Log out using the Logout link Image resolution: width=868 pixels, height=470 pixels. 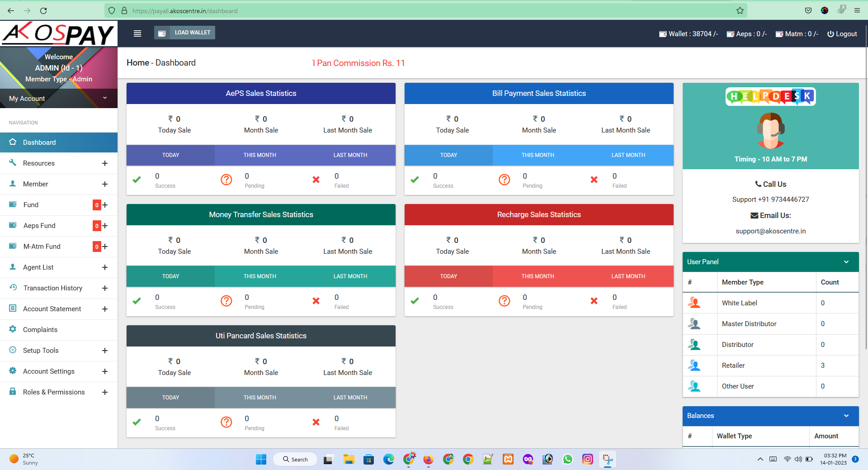coord(842,34)
